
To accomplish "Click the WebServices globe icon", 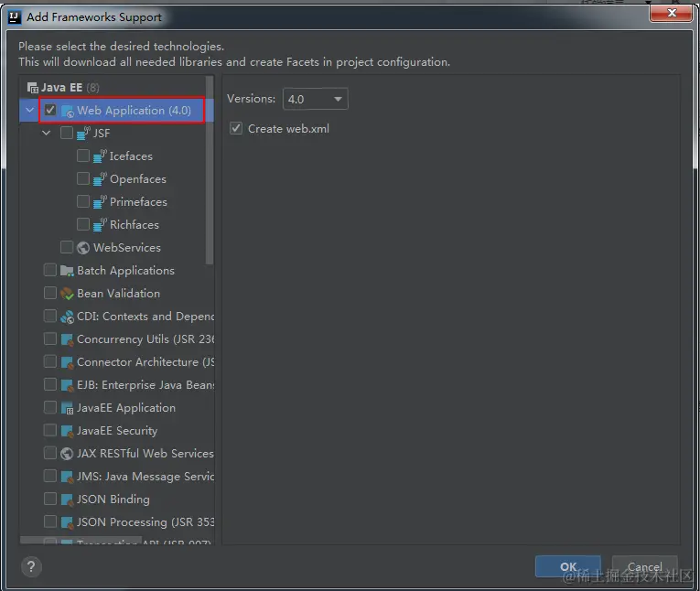I will click(83, 248).
